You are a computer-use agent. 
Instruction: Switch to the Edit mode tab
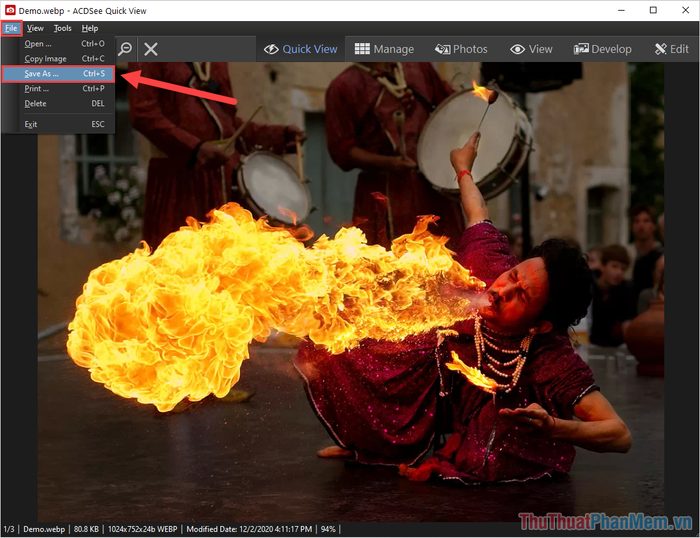click(x=672, y=49)
